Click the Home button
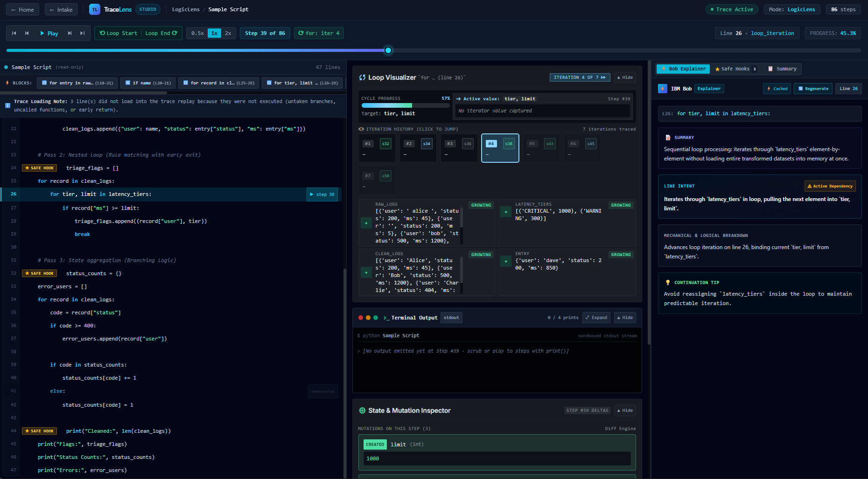 tap(22, 9)
